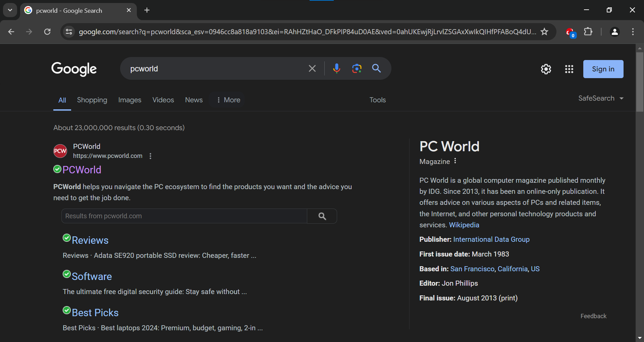Viewport: 644px width, 342px height.
Task: Open Chrome three-dot menu
Action: (x=633, y=32)
